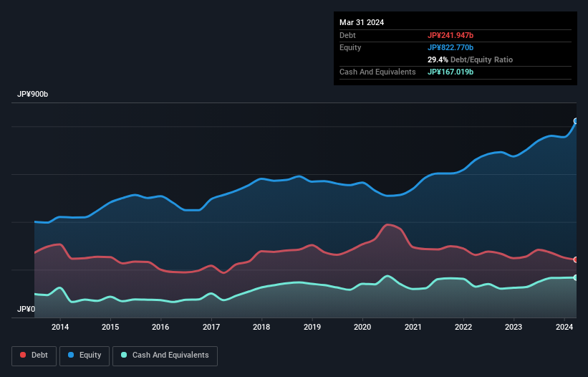The image size is (588, 377).
Task: Click the teal Cash And Equivalents legend dot
Action: 124,355
